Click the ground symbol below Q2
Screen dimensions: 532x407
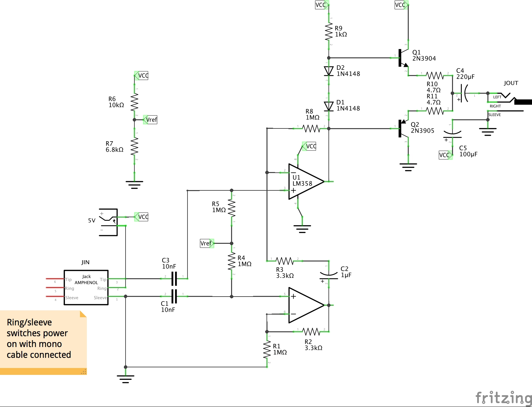point(408,167)
